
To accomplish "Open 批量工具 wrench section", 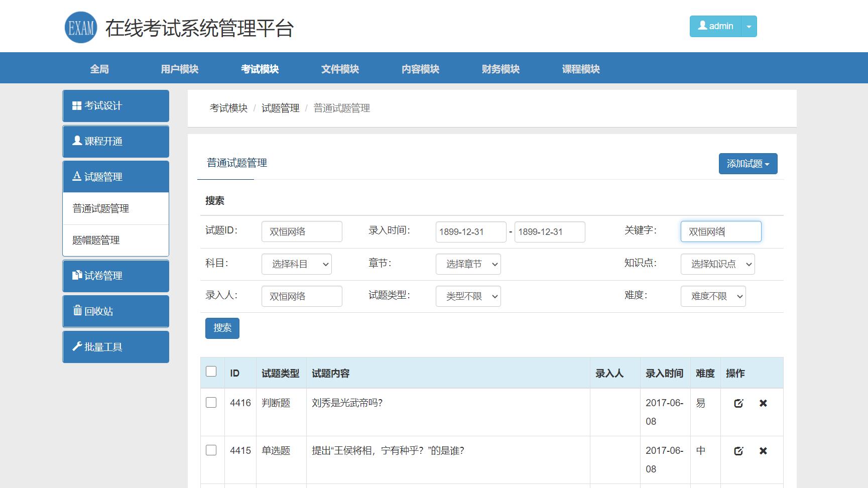I will pyautogui.click(x=115, y=347).
